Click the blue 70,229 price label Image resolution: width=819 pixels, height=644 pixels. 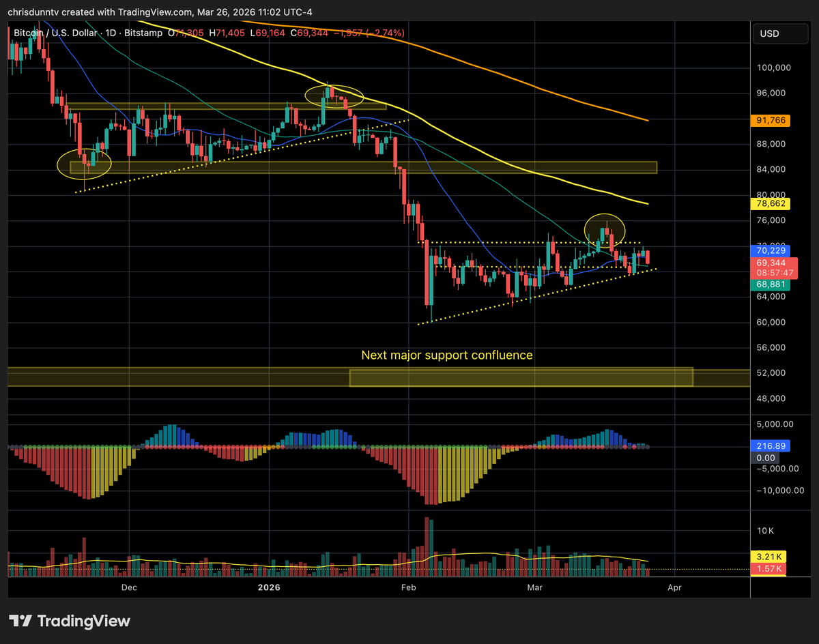770,250
